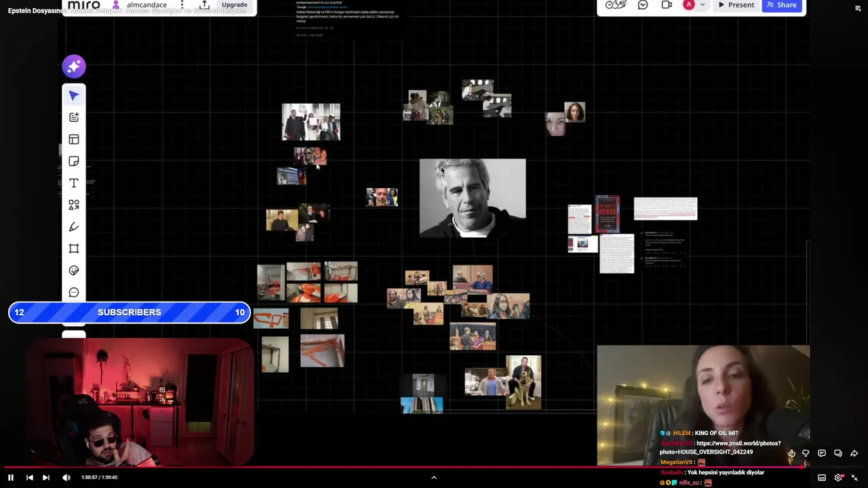
Task: Expand the chevron at bottom center
Action: [434, 478]
